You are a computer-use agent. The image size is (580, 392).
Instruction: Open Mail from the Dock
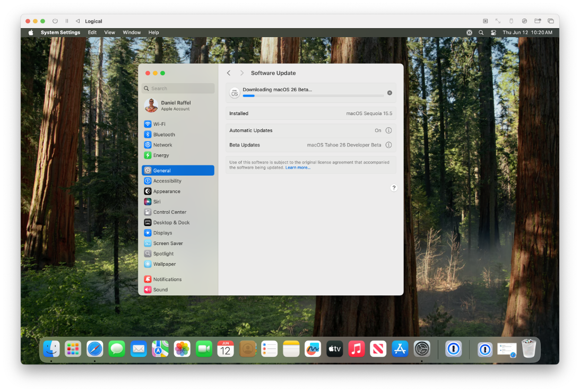(138, 349)
